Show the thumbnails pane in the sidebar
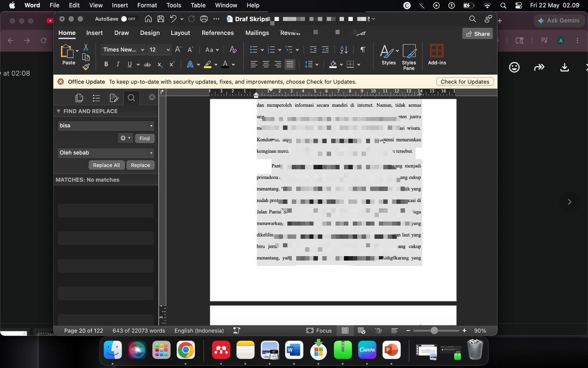This screenshot has height=368, width=588. [79, 98]
